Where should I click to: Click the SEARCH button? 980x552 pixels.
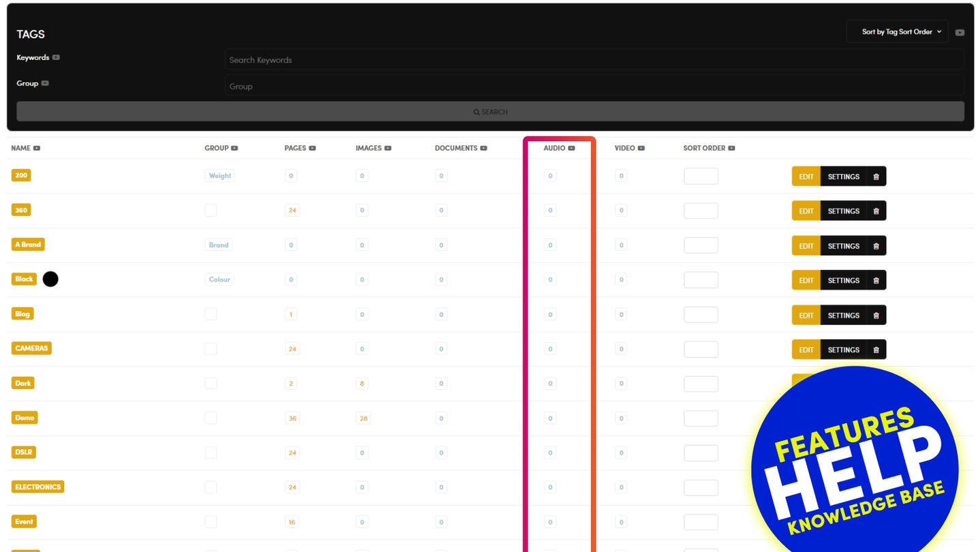(490, 112)
